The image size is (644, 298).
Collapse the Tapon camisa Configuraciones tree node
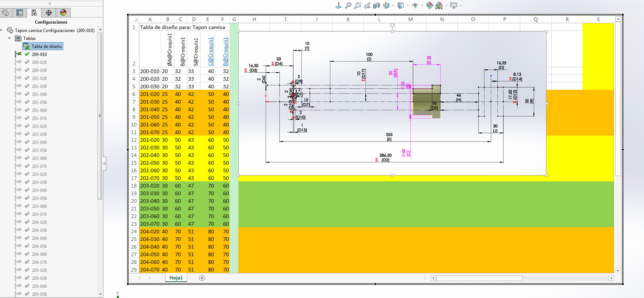(2, 30)
